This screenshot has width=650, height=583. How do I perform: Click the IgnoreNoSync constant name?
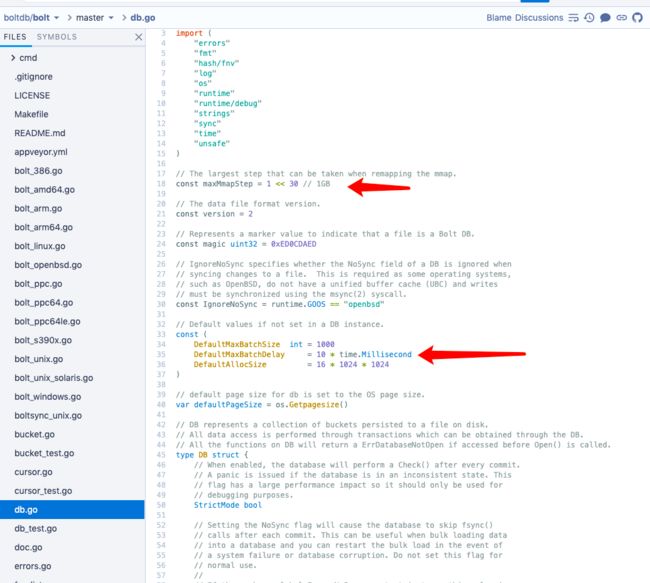pos(230,304)
